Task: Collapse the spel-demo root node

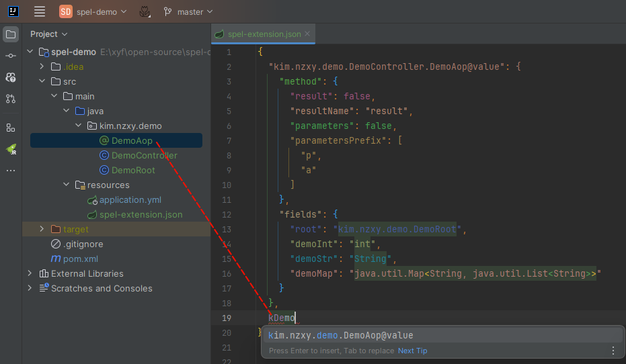Action: [x=30, y=52]
